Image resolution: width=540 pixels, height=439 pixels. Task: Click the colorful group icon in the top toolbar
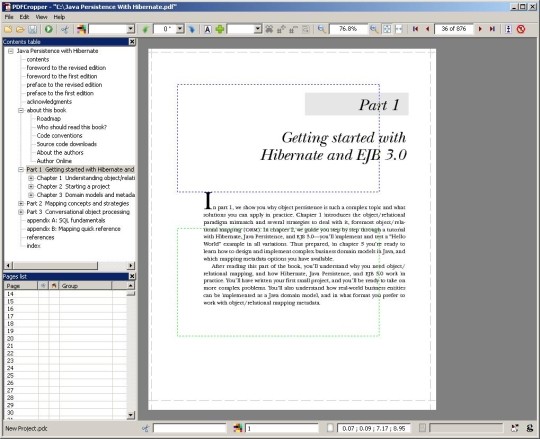pos(82,29)
